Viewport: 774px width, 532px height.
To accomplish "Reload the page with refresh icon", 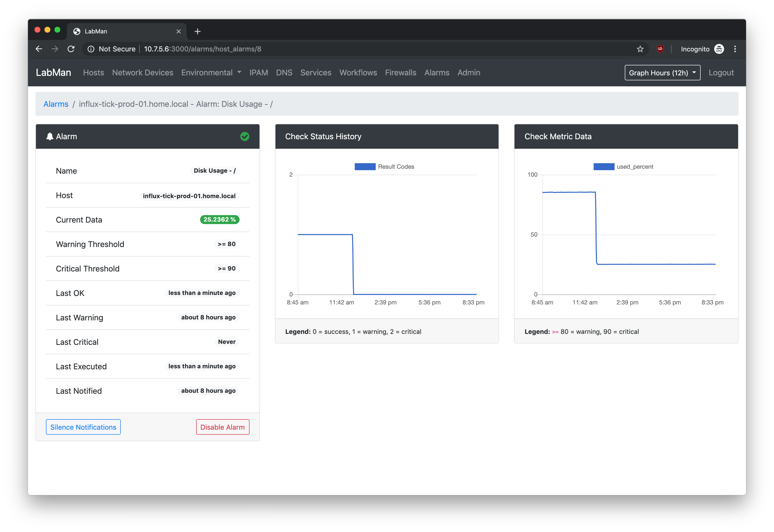I will [71, 49].
